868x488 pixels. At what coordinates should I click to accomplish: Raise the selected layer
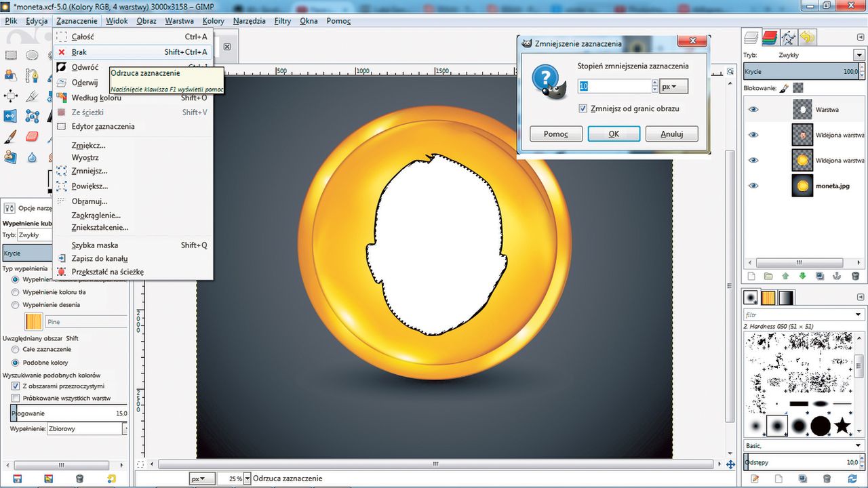785,276
